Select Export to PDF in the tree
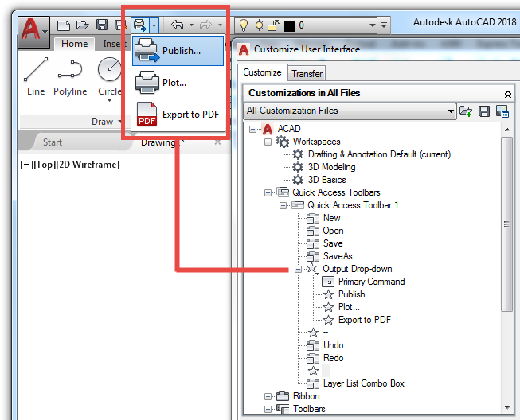Viewport: 520px width, 420px height. click(365, 320)
